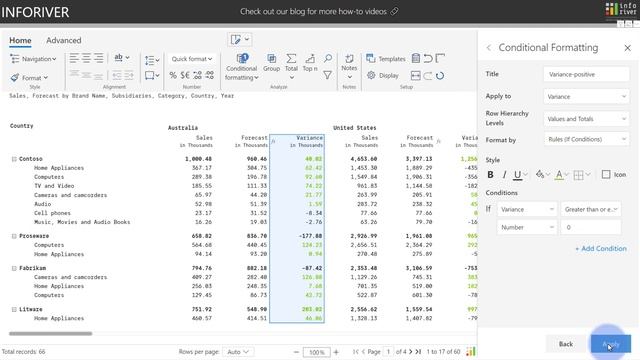Click the Group icon in Analyze

click(x=271, y=62)
